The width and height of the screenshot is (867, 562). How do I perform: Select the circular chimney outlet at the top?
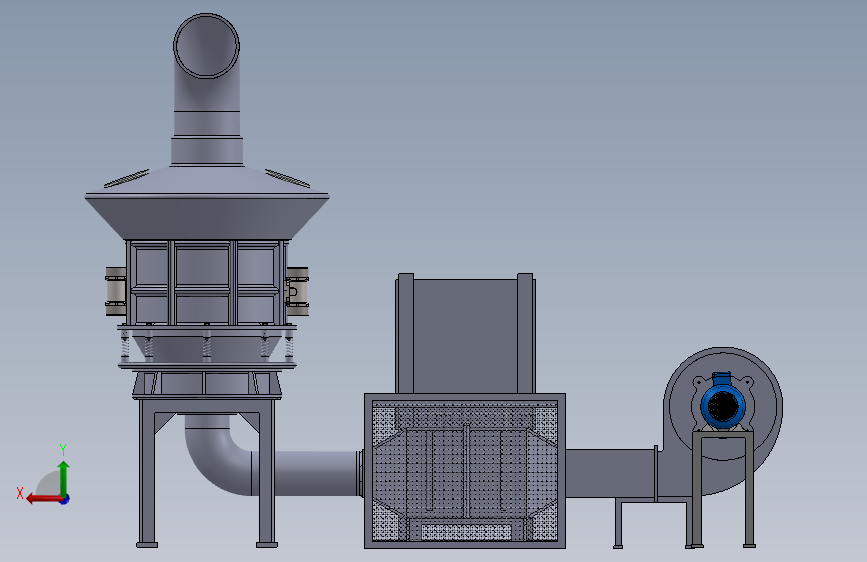(x=206, y=46)
